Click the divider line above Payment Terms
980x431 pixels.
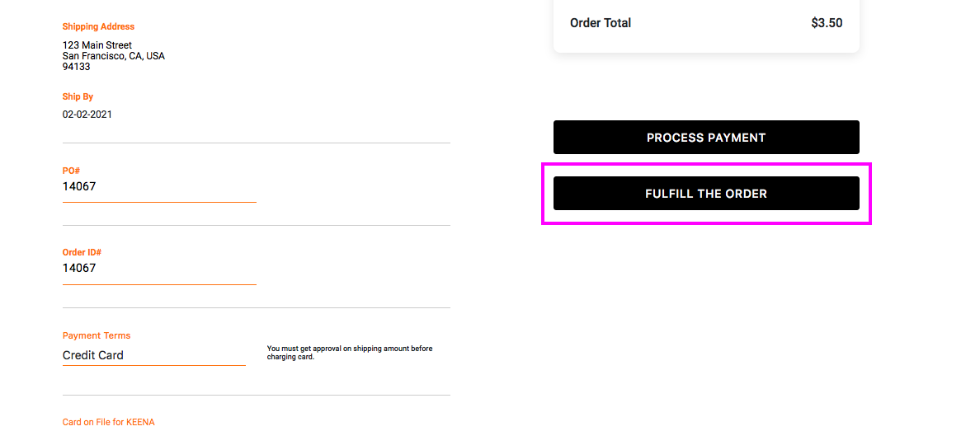point(256,308)
